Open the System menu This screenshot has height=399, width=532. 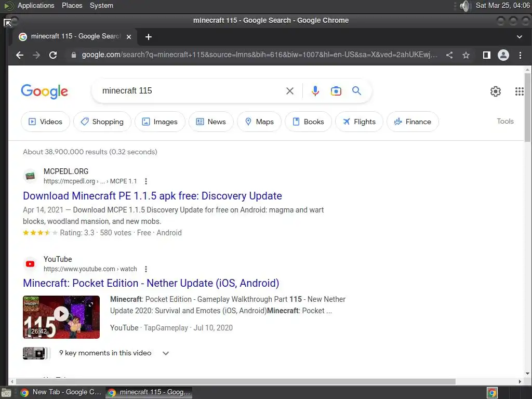pos(101,5)
